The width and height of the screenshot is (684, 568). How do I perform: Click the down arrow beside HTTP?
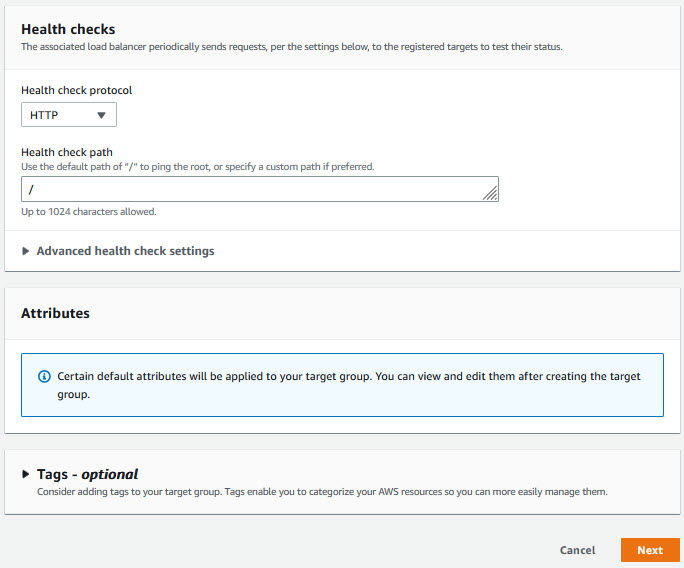(101, 115)
